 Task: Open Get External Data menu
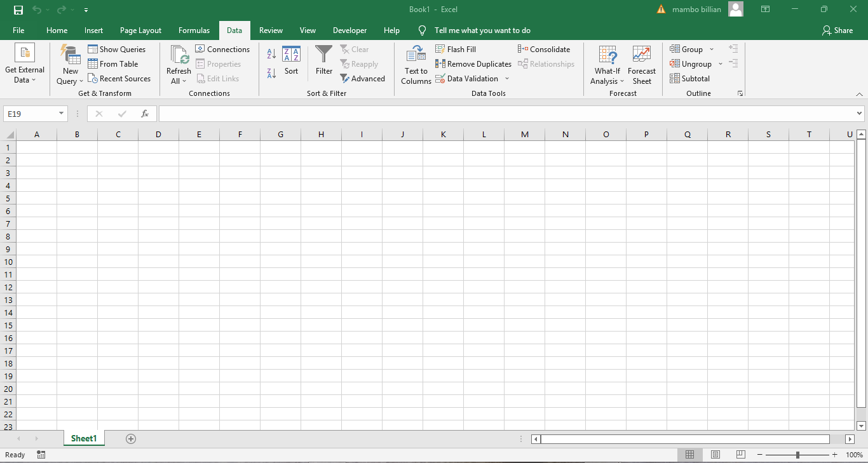(25, 64)
